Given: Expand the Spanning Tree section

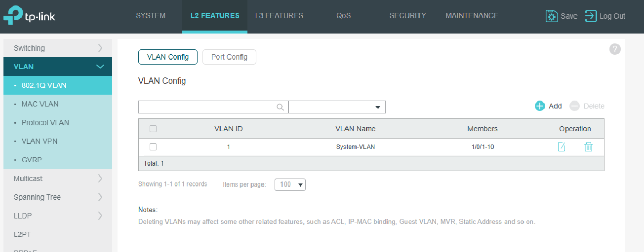Looking at the screenshot, I should pos(58,197).
